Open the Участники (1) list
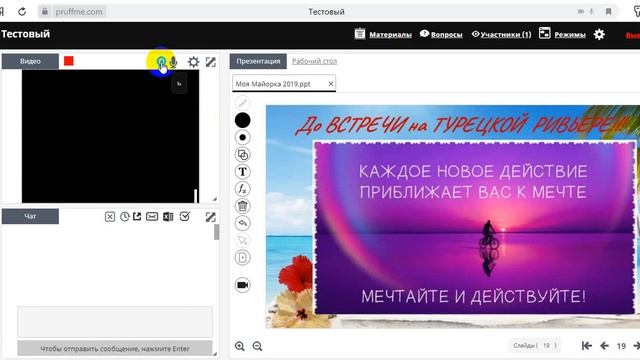 pyautogui.click(x=501, y=34)
